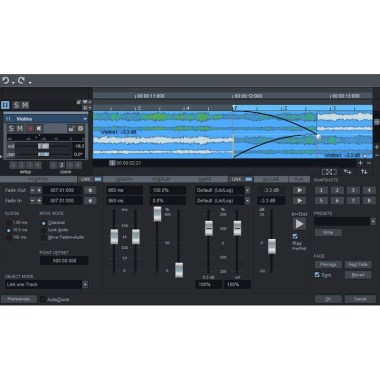
Task: Open the Preferences button
Action: click(x=19, y=299)
